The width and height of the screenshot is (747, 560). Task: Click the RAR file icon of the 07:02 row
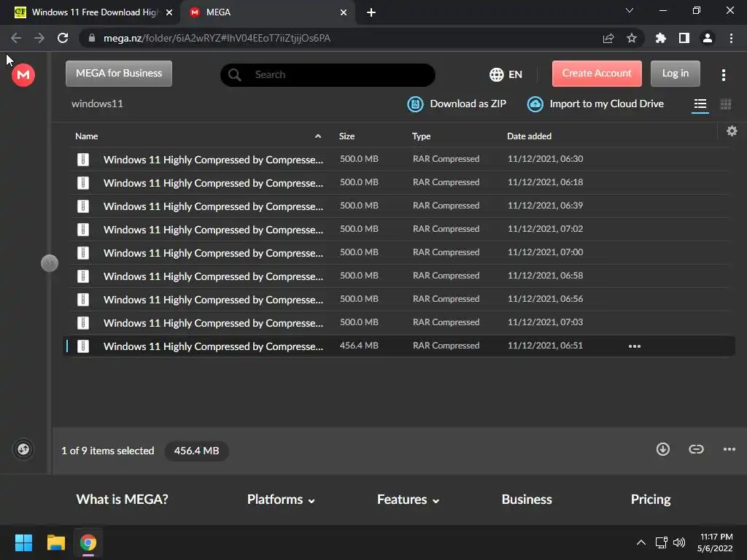83,230
